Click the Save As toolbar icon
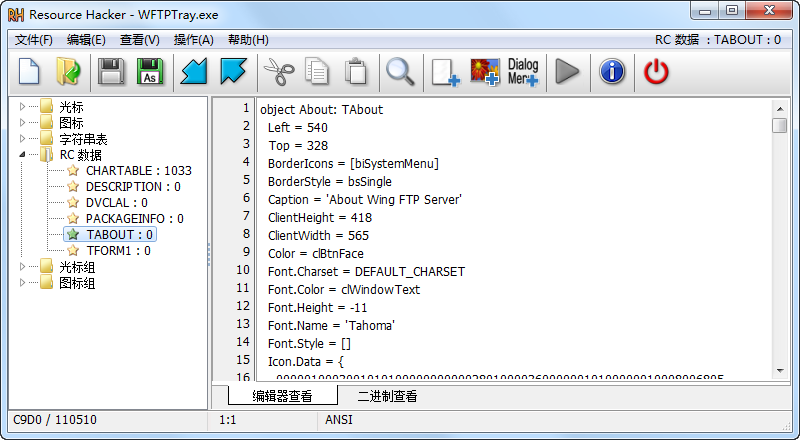 [x=149, y=71]
